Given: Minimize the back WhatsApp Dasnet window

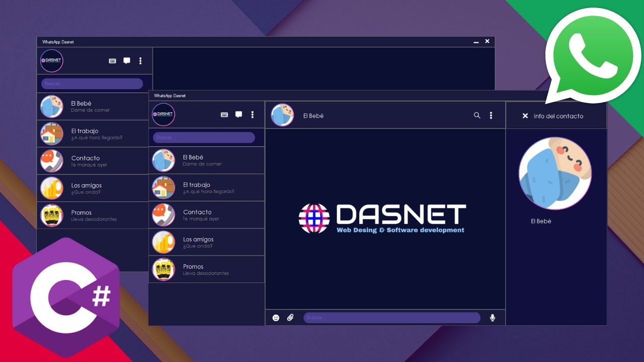Looking at the screenshot, I should click(x=476, y=42).
